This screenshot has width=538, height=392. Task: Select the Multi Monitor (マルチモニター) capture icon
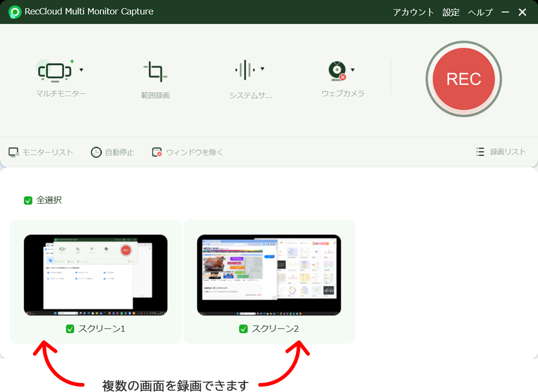click(x=55, y=72)
